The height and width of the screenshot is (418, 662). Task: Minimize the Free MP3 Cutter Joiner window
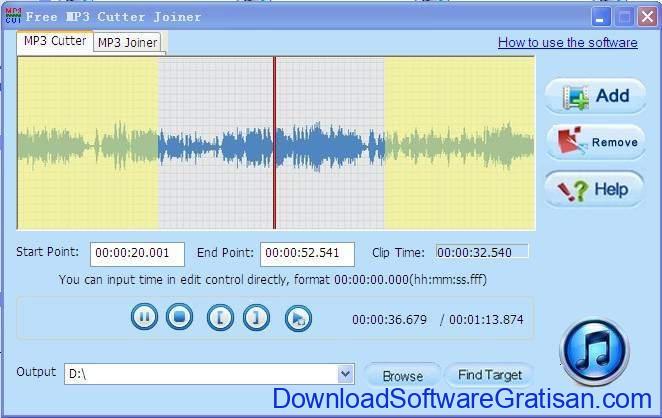pos(600,17)
